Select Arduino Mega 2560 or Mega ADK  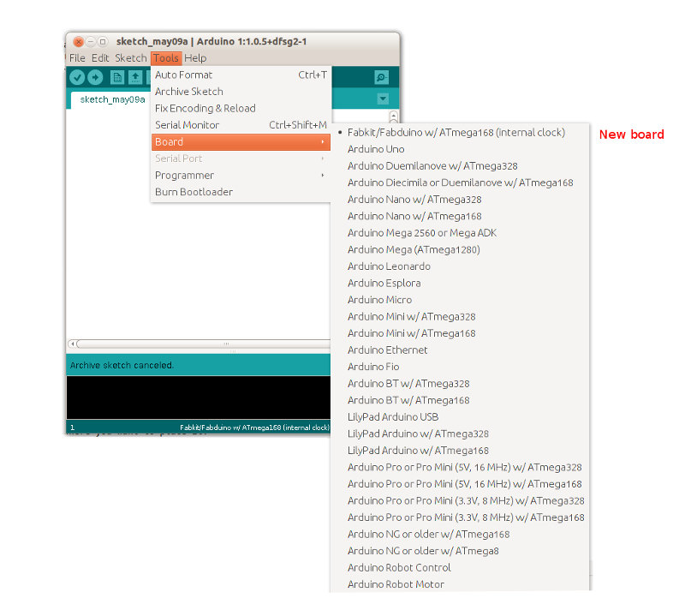pos(460,233)
